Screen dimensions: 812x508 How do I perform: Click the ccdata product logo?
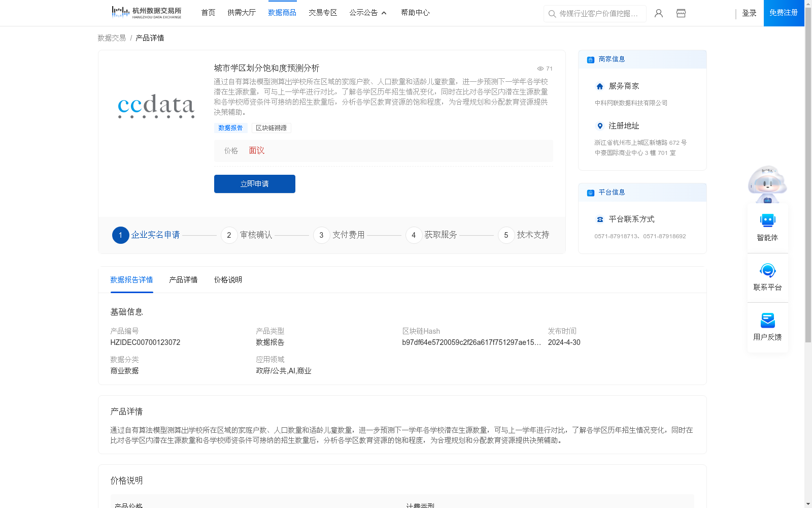click(x=156, y=106)
